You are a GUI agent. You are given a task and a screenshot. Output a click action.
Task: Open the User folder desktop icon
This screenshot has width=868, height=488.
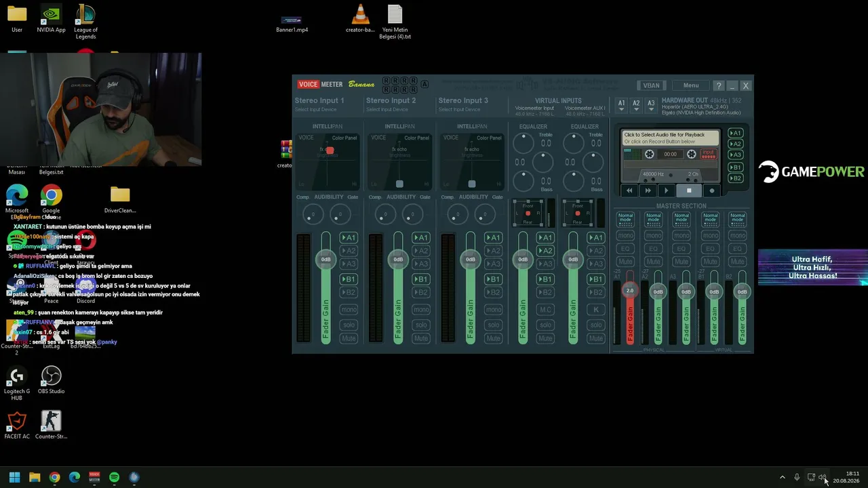[x=17, y=19]
